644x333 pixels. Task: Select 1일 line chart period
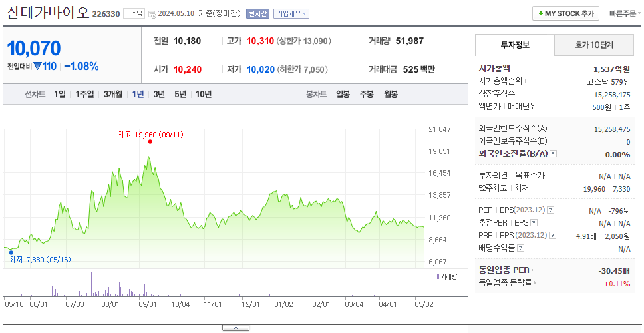[60, 94]
